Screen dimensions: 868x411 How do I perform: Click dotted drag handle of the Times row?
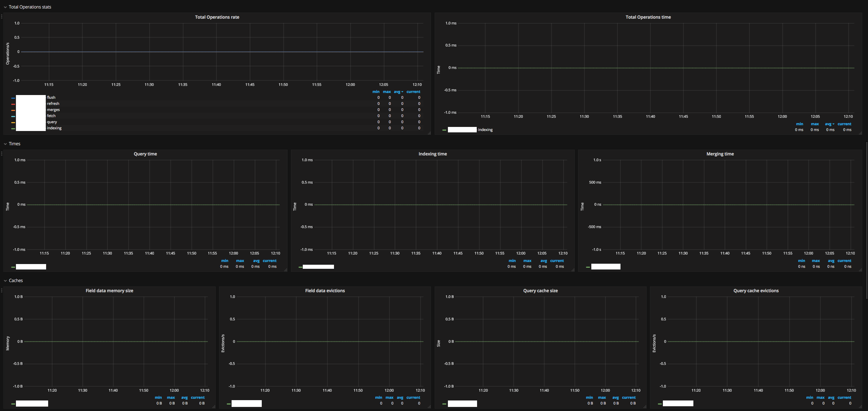point(2,153)
